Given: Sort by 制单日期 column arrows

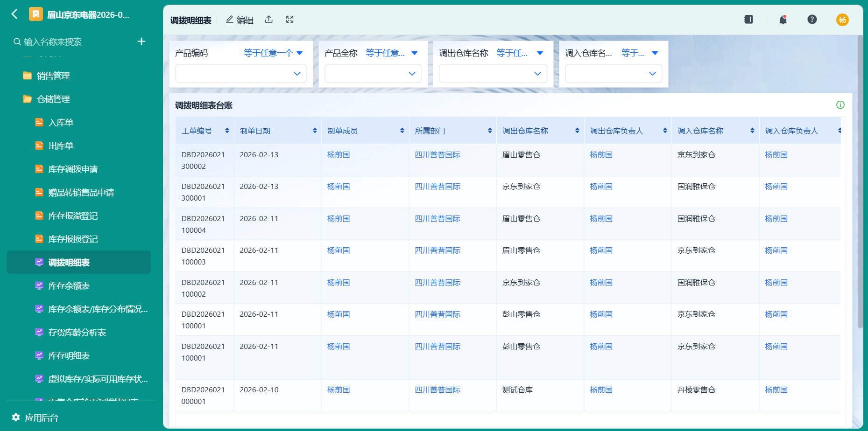Looking at the screenshot, I should click(315, 131).
